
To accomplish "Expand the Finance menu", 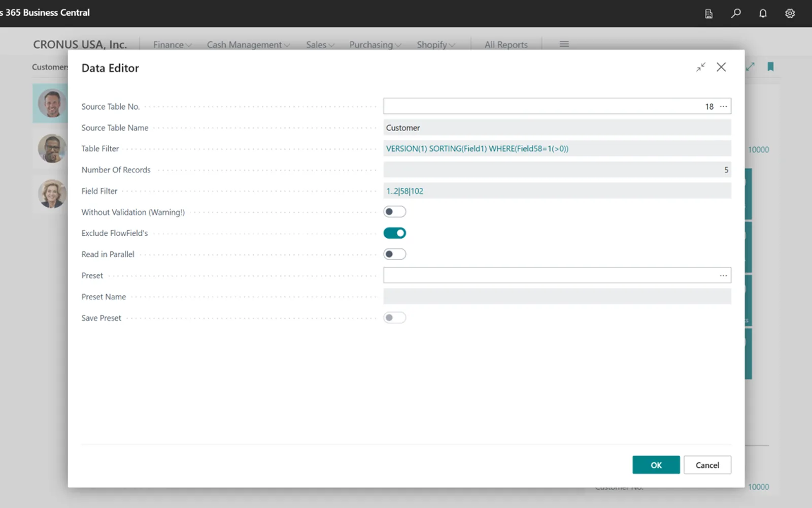I will coord(173,45).
